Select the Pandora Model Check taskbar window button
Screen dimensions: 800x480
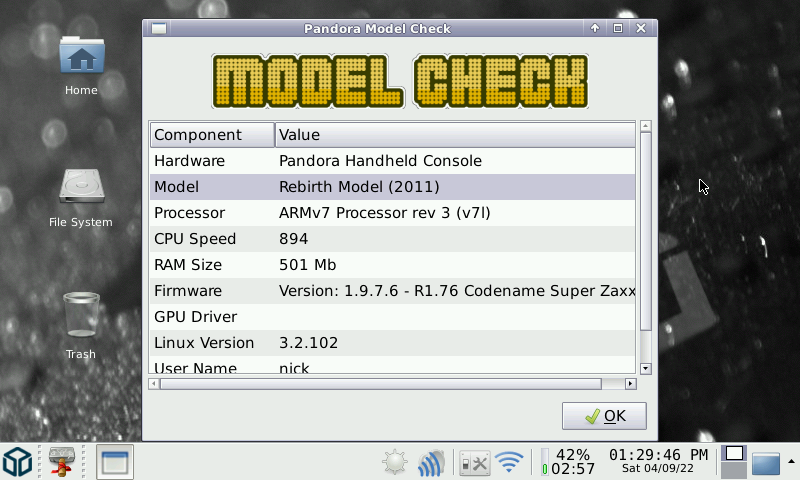tap(115, 462)
